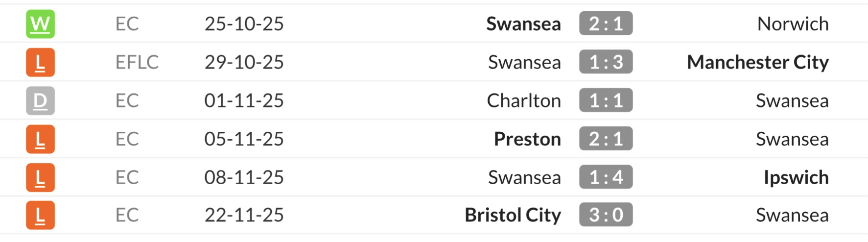Click the 1:1 Charlton score badge
The height and width of the screenshot is (242, 868).
point(606,100)
